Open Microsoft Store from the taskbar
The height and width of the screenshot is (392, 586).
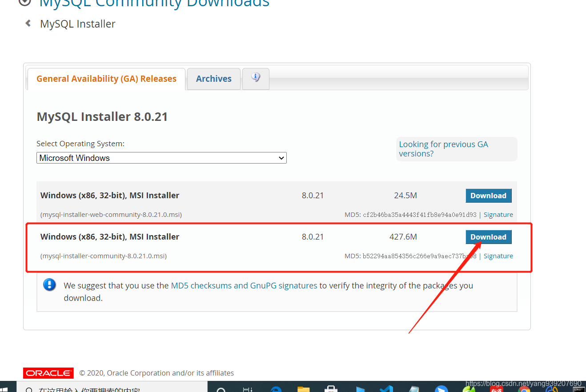(331, 388)
